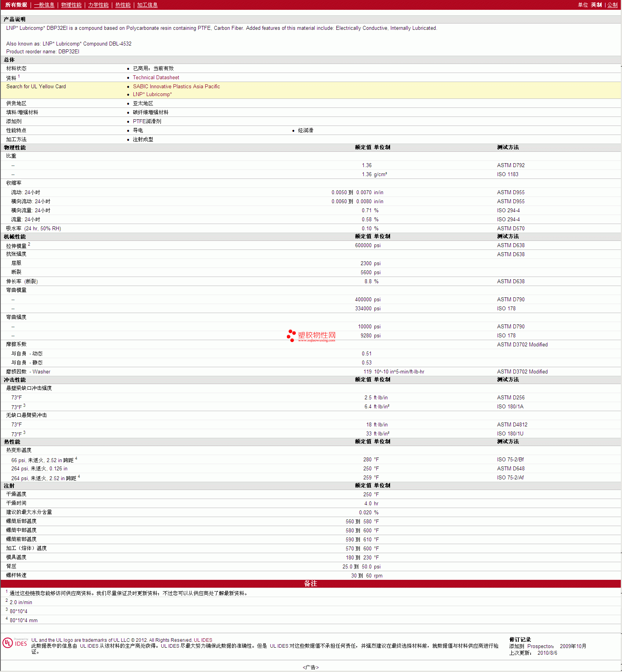Open the LNP* Lubricomp* link
Screen dimensions: 622x672
pyautogui.click(x=152, y=95)
